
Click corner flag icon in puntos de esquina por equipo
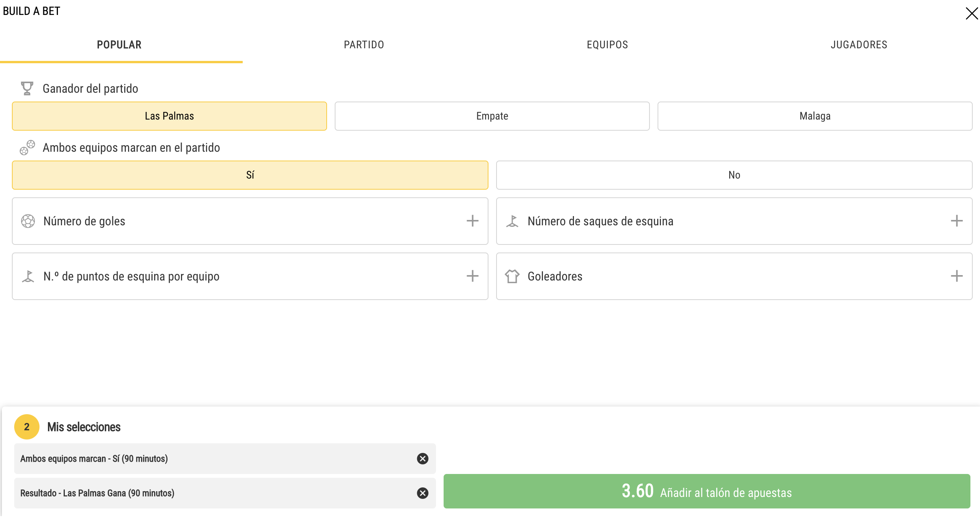click(x=28, y=276)
